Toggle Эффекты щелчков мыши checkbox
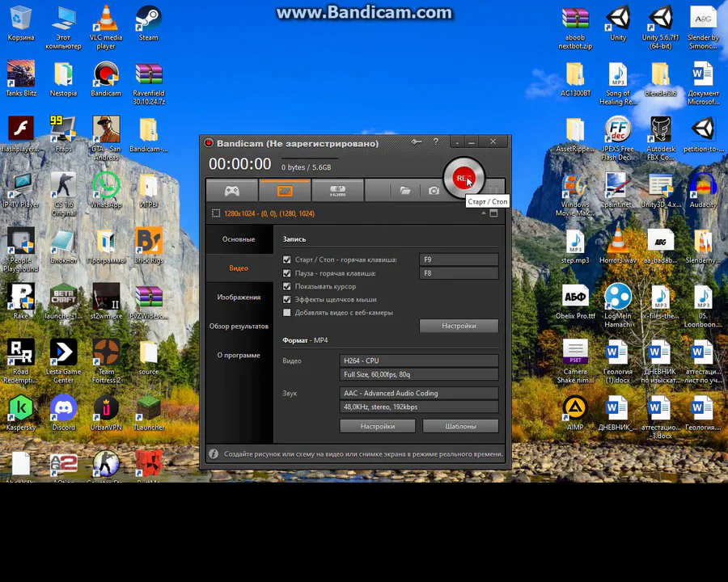The width and height of the screenshot is (728, 582). pyautogui.click(x=287, y=299)
